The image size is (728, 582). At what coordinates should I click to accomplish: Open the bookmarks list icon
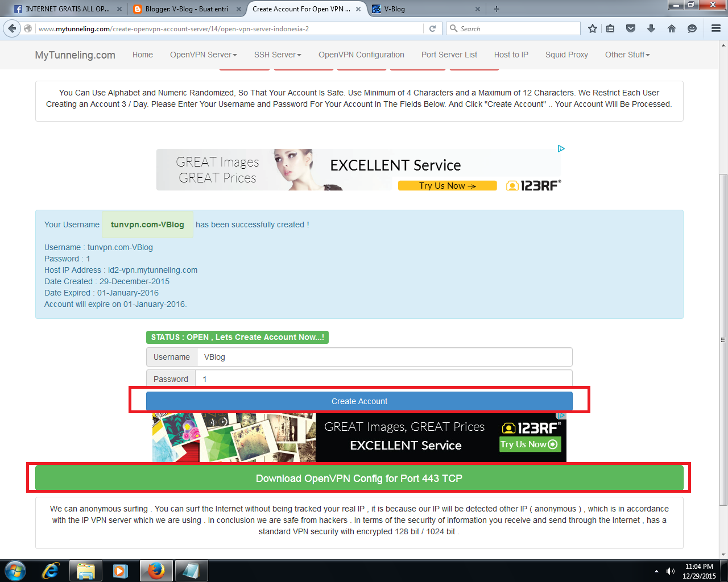pos(610,28)
